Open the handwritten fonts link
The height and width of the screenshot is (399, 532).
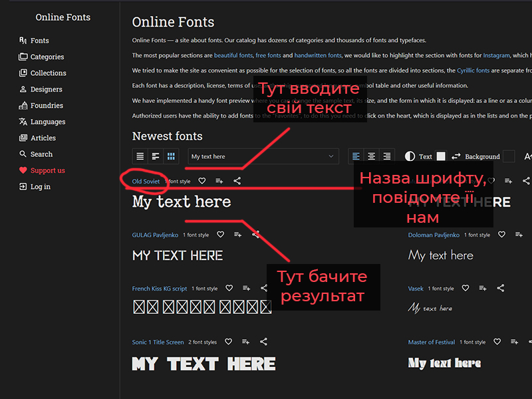(x=318, y=55)
